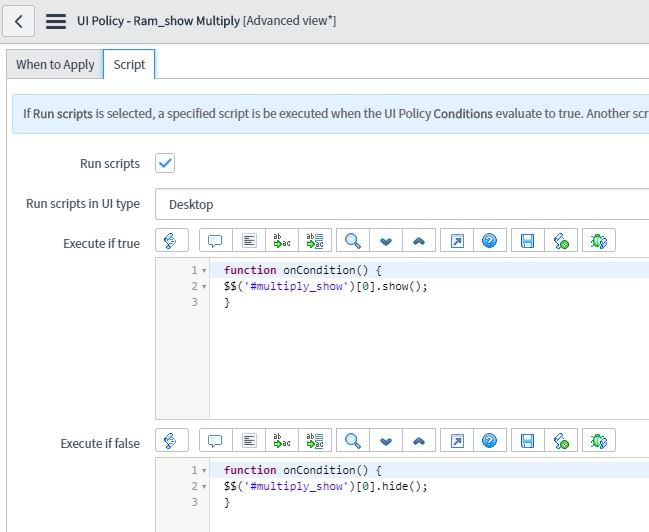
Task: Save script via Execute if false toolbar disk icon
Action: (528, 441)
